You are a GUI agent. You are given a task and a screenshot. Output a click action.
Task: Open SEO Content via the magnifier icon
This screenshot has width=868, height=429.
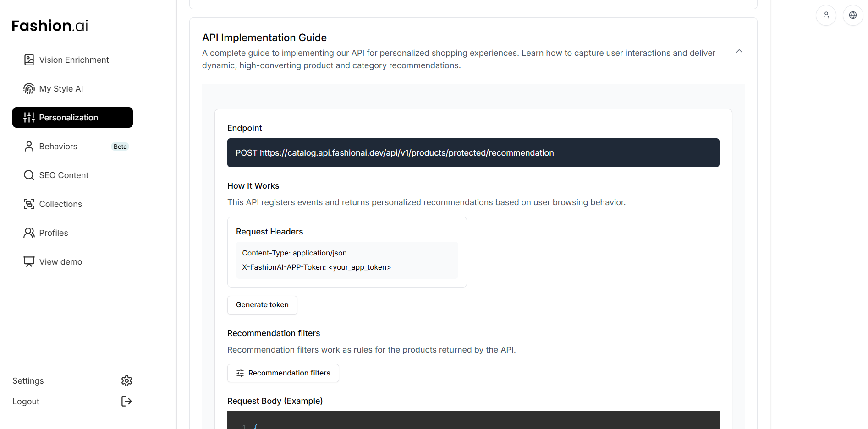click(x=29, y=175)
